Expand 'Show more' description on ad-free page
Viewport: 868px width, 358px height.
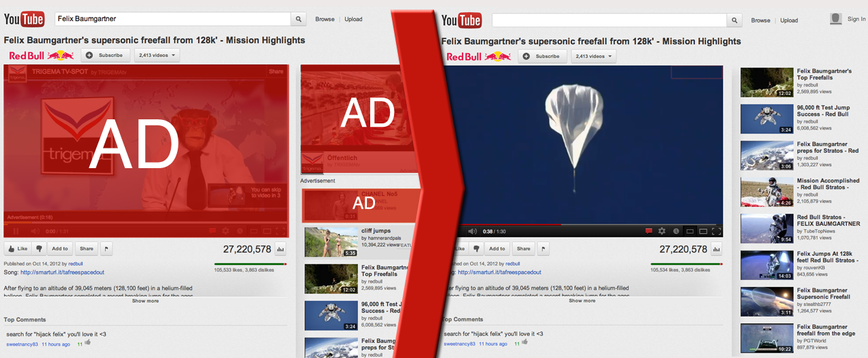pyautogui.click(x=582, y=300)
